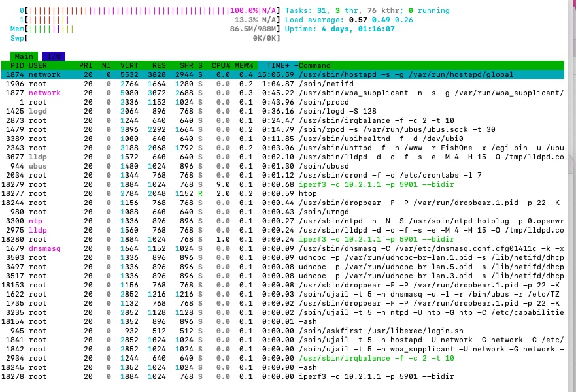Viewport: 576px width, 392px height.
Task: Select the /sbin/rpcd process row
Action: pyautogui.click(x=282, y=129)
